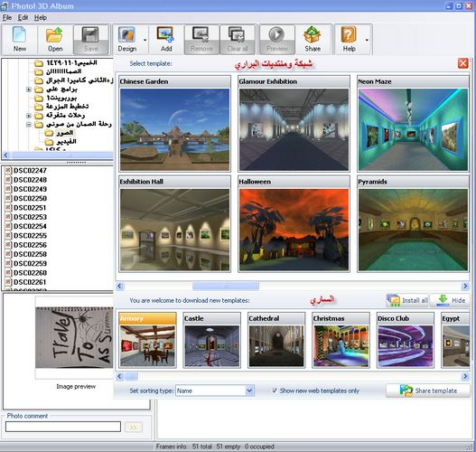Select the Glamour Exhibition template
The image size is (476, 452).
click(x=294, y=124)
